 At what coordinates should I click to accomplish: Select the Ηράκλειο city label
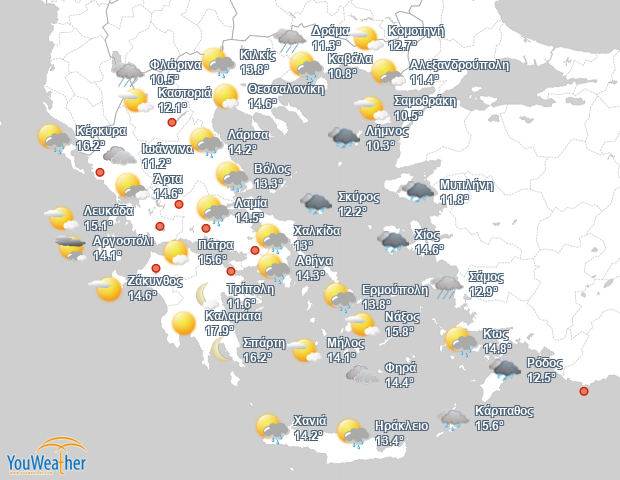401,426
